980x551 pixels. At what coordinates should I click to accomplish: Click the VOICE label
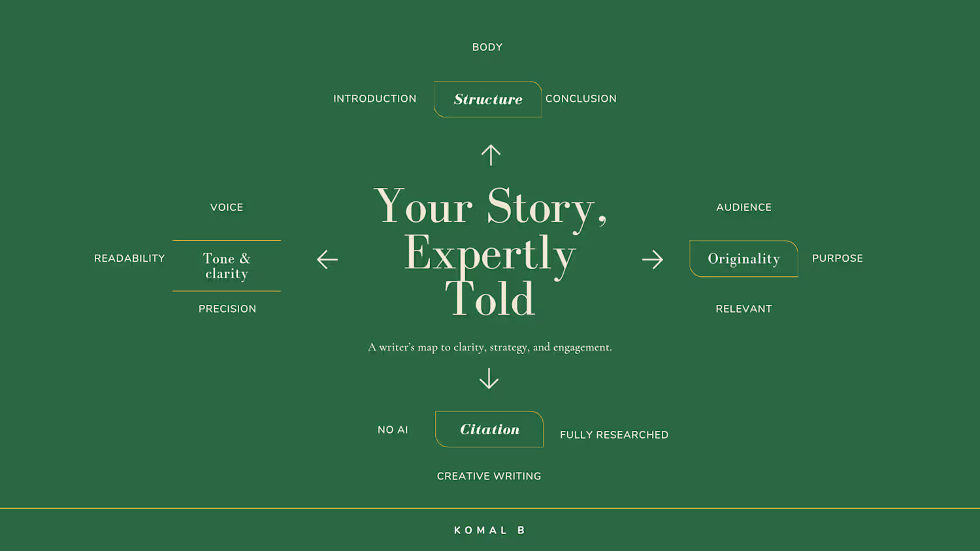(x=227, y=207)
